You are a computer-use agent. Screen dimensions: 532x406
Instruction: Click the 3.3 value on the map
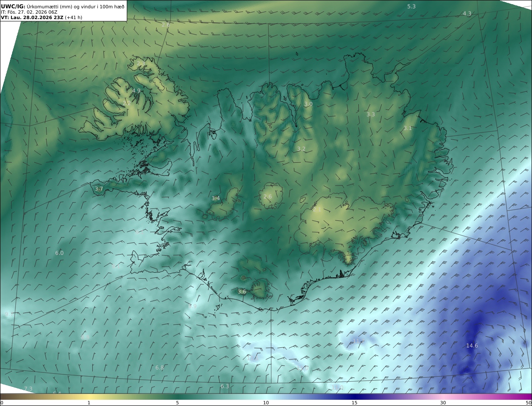[x=371, y=114]
